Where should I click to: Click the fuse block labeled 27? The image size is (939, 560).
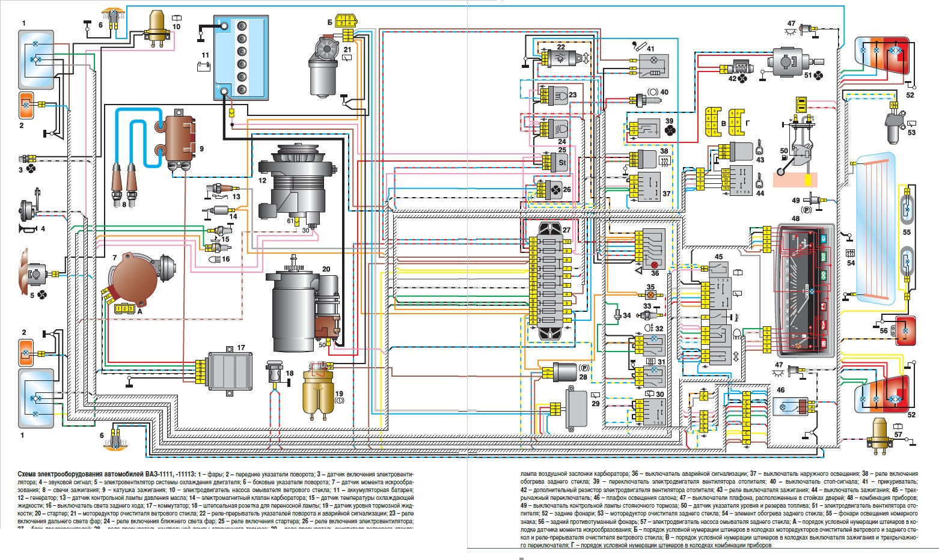[549, 281]
